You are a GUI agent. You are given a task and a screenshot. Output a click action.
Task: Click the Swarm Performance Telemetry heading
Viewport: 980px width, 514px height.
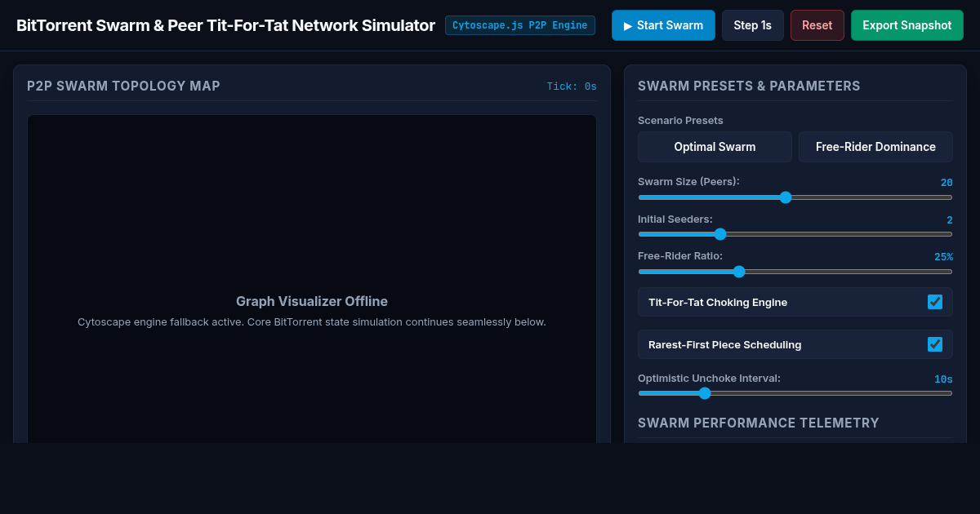coord(759,423)
